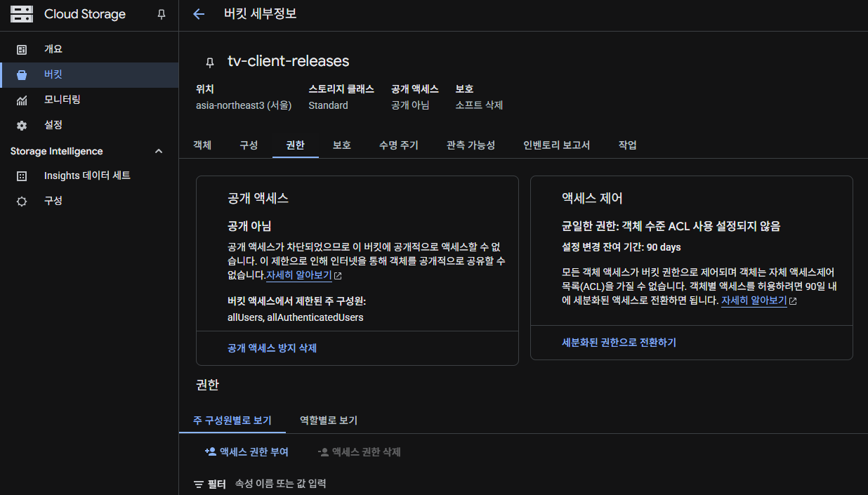Select the 주 구성원별로 보기 tab
Viewport: 868px width, 495px height.
tap(232, 421)
